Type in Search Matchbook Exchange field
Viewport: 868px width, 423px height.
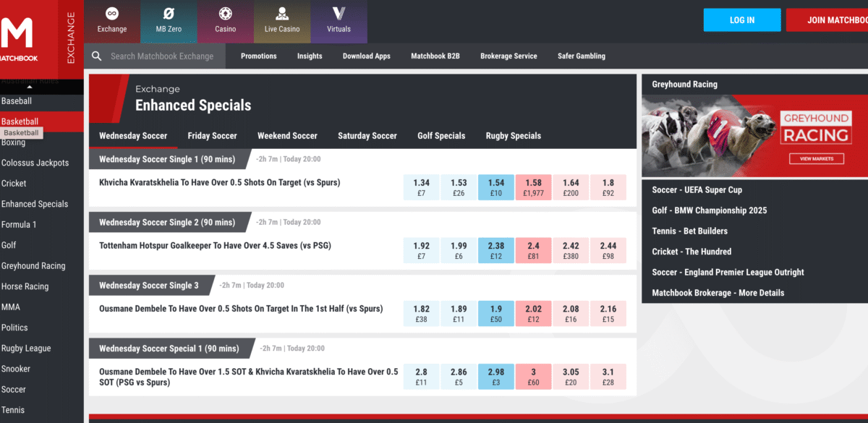(x=162, y=56)
